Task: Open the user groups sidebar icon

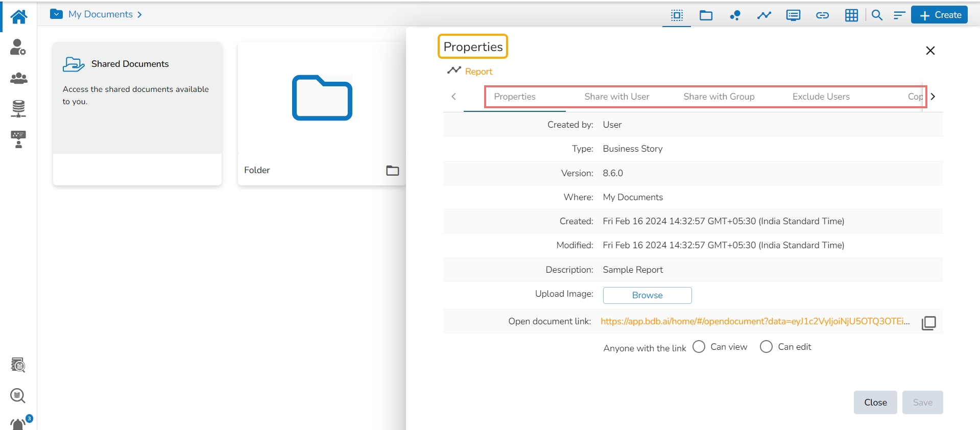Action: click(x=18, y=78)
